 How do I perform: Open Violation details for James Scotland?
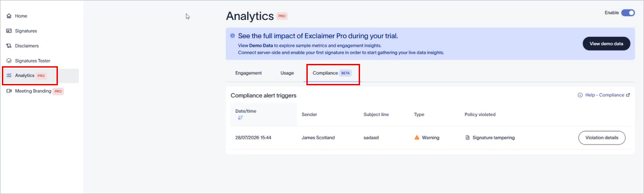click(602, 138)
